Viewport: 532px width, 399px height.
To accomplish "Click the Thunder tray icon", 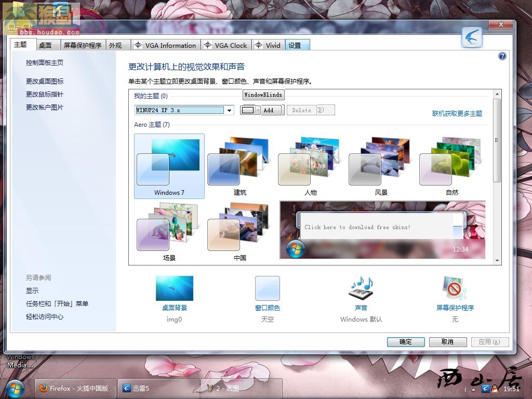I will point(486,389).
